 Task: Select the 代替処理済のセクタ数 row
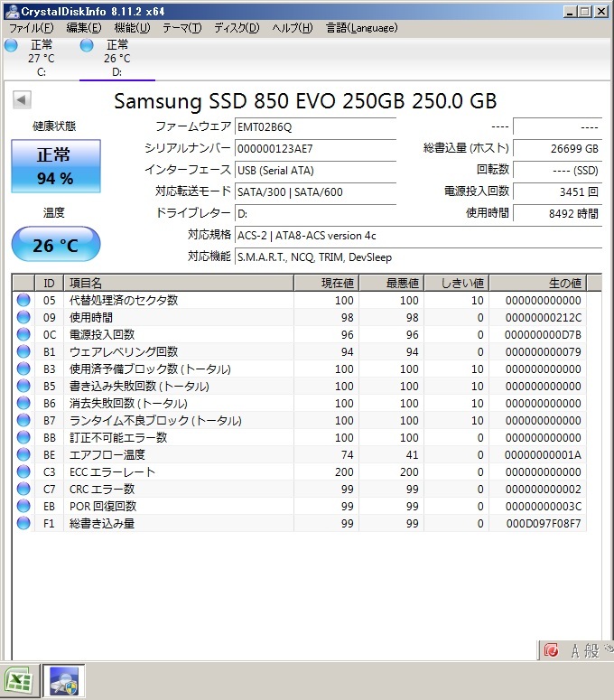click(300, 300)
